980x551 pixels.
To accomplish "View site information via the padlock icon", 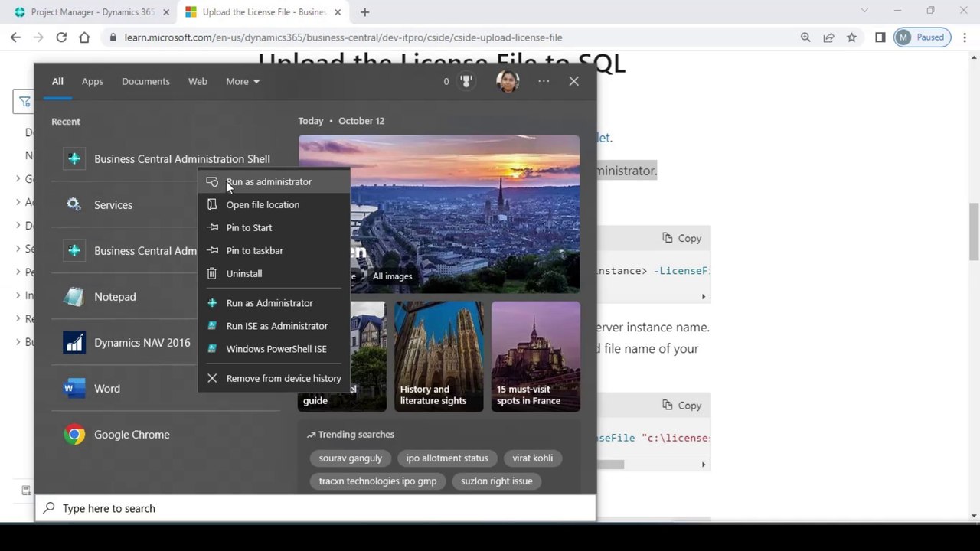I will tap(113, 37).
